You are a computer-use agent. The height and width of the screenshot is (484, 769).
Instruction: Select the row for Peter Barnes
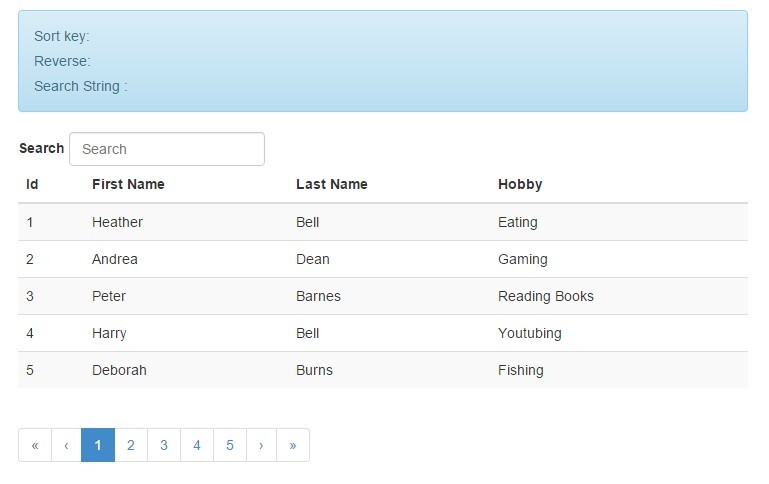(383, 296)
